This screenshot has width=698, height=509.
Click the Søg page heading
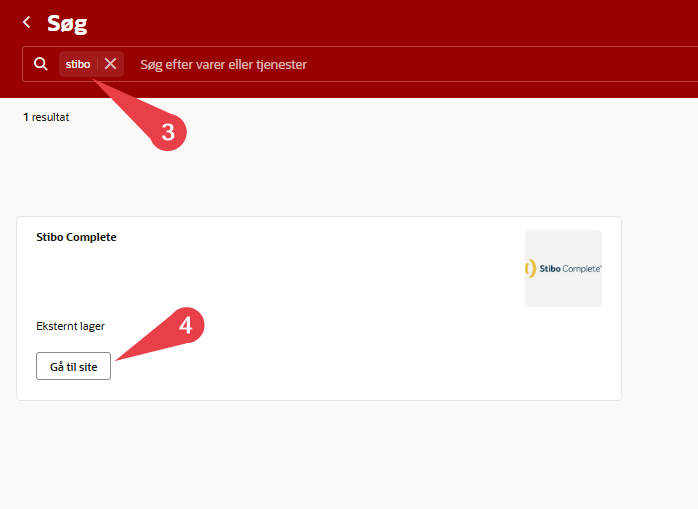[67, 22]
